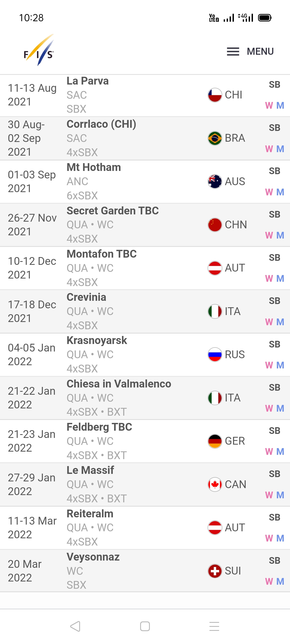This screenshot has height=644, width=290.
Task: Tap M gender marker for Crevinia
Action: (280, 322)
